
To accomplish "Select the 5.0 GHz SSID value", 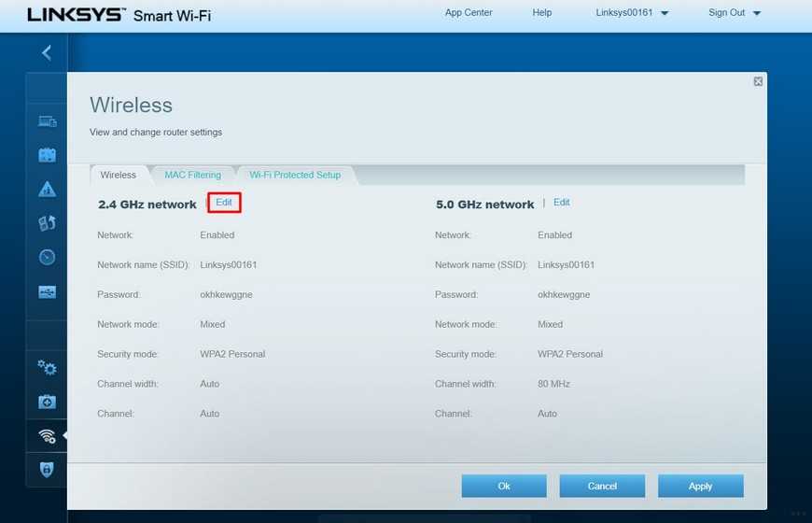I will [566, 265].
